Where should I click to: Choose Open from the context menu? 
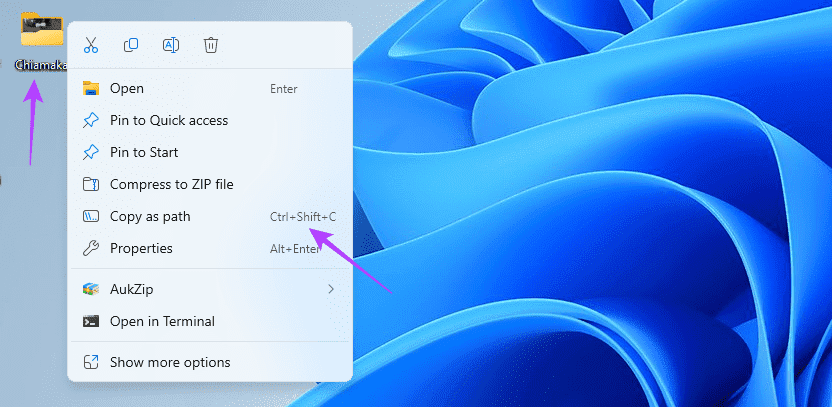coord(210,89)
